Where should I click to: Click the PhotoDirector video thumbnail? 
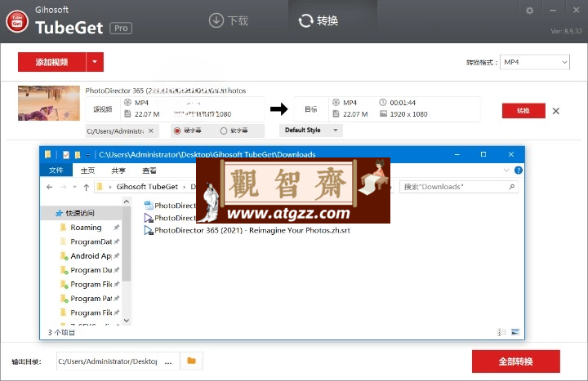coord(49,103)
